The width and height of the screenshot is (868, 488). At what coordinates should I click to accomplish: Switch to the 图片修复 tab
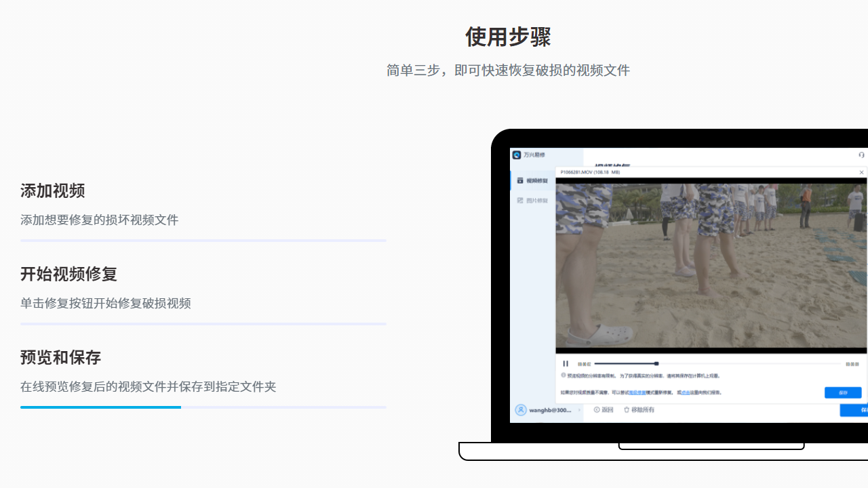[x=538, y=200]
